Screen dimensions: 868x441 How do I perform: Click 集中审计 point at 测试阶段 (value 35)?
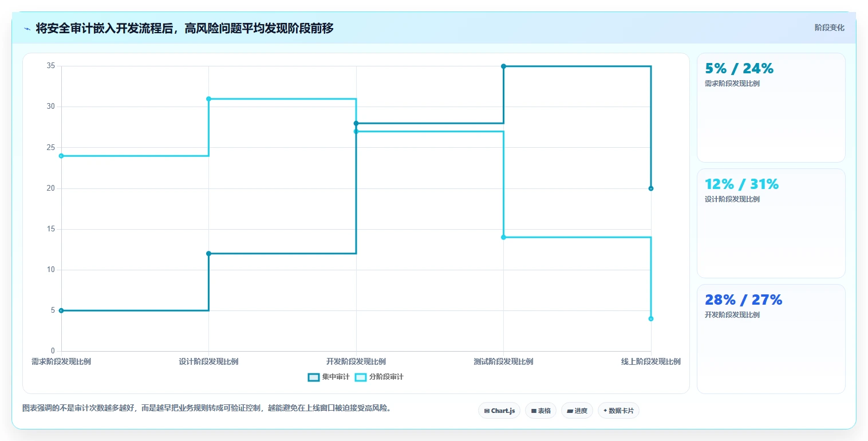504,66
